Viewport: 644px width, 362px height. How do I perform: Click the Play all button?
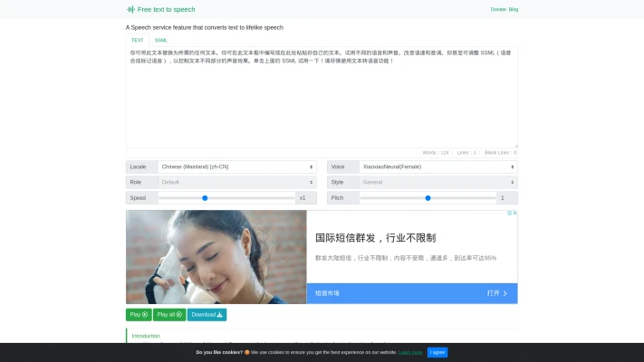[169, 315]
